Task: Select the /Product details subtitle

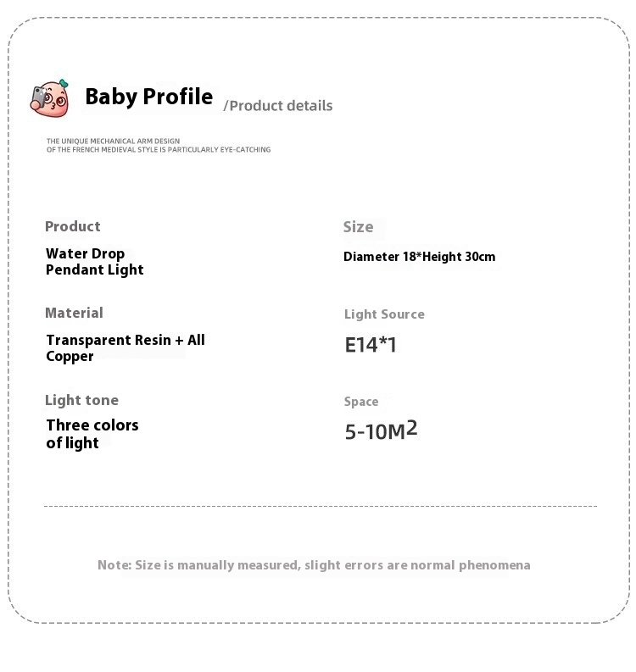Action: point(278,106)
